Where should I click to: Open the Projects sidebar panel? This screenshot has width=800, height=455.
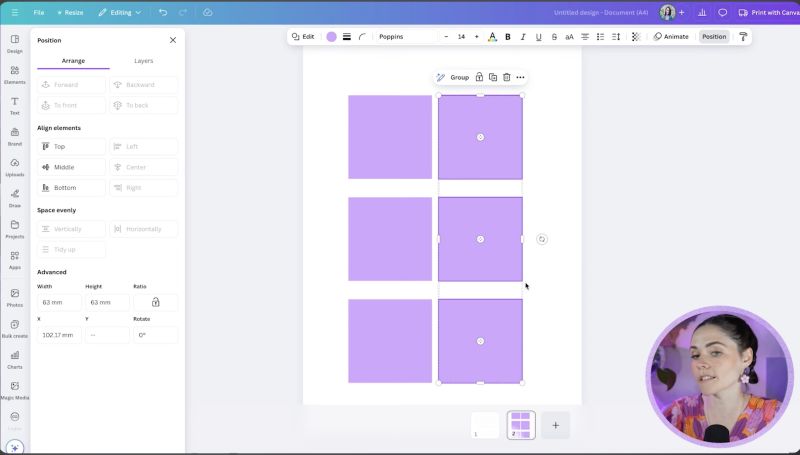[15, 229]
